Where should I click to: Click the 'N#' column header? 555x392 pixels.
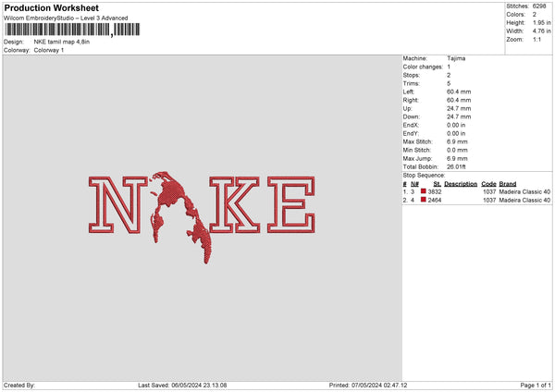point(414,184)
